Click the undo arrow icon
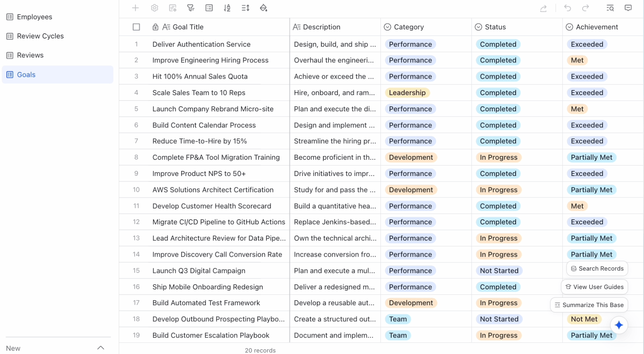 (567, 8)
